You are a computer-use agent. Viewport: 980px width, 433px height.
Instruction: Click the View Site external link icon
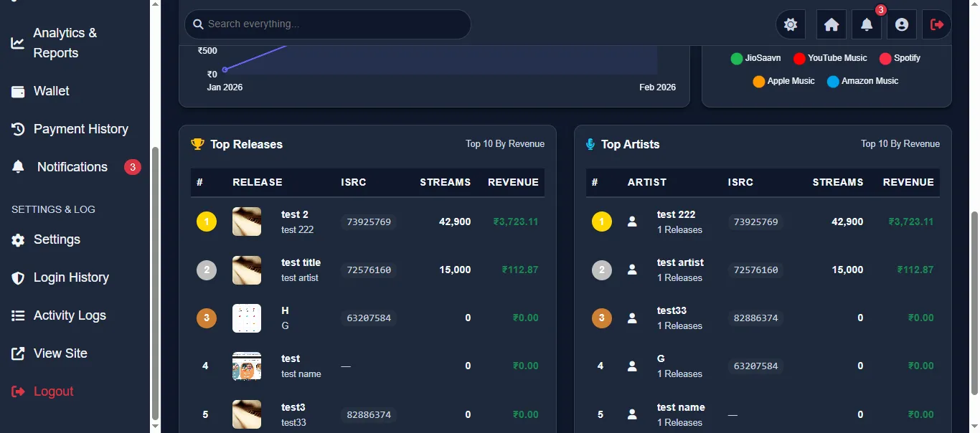point(19,353)
